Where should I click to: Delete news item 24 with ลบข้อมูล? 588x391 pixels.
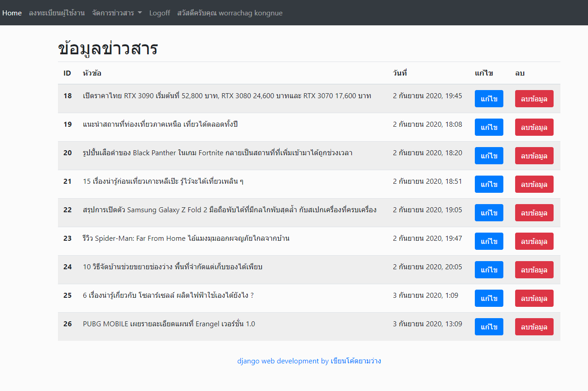click(534, 270)
